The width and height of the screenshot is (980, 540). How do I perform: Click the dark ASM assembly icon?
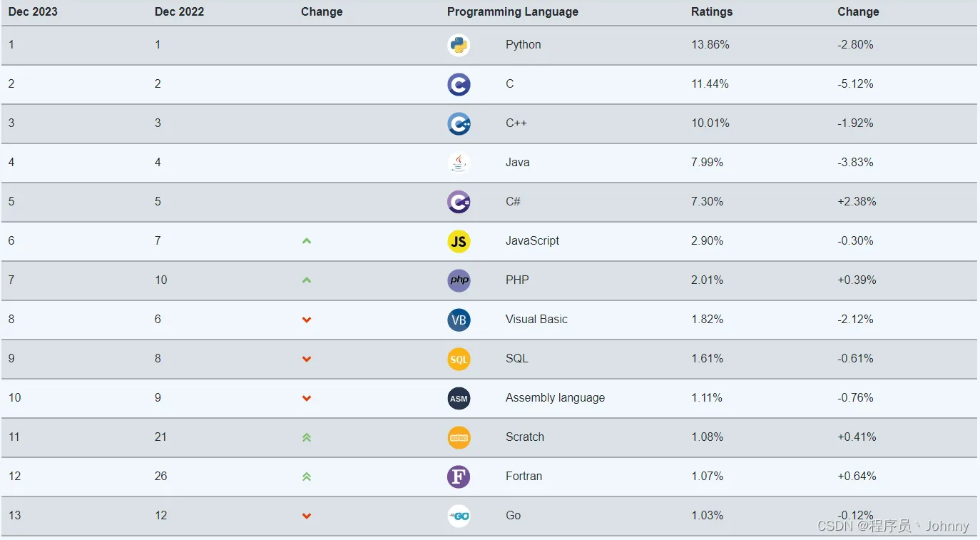coord(459,398)
